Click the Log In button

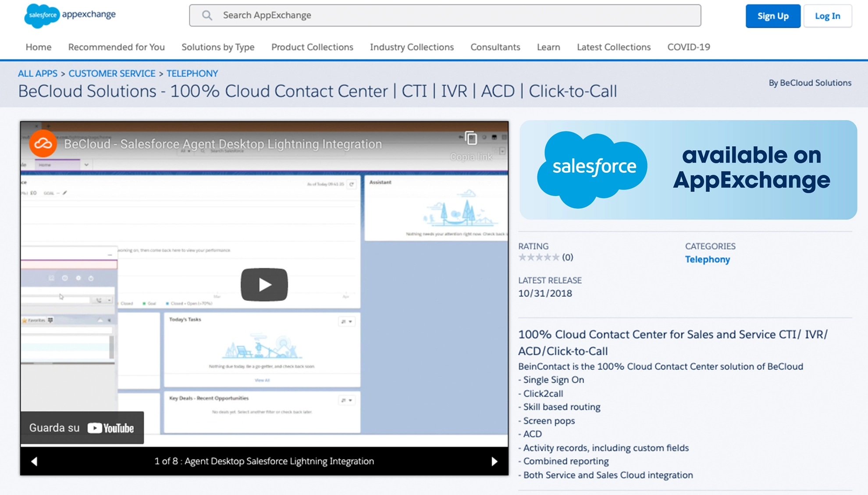coord(827,16)
